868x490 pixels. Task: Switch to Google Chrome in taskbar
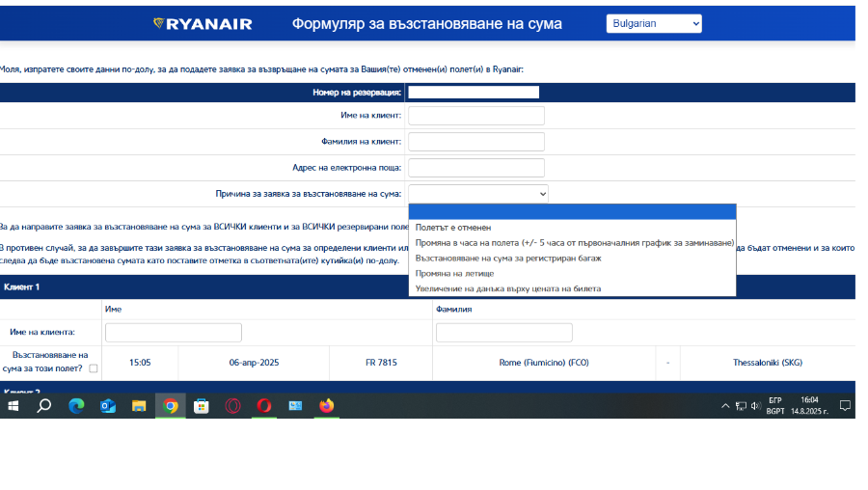point(171,406)
